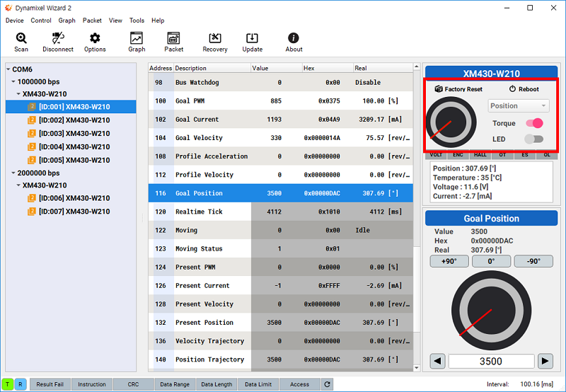This screenshot has height=392, width=566.
Task: Collapse the 2000000 bps node
Action: (13, 173)
